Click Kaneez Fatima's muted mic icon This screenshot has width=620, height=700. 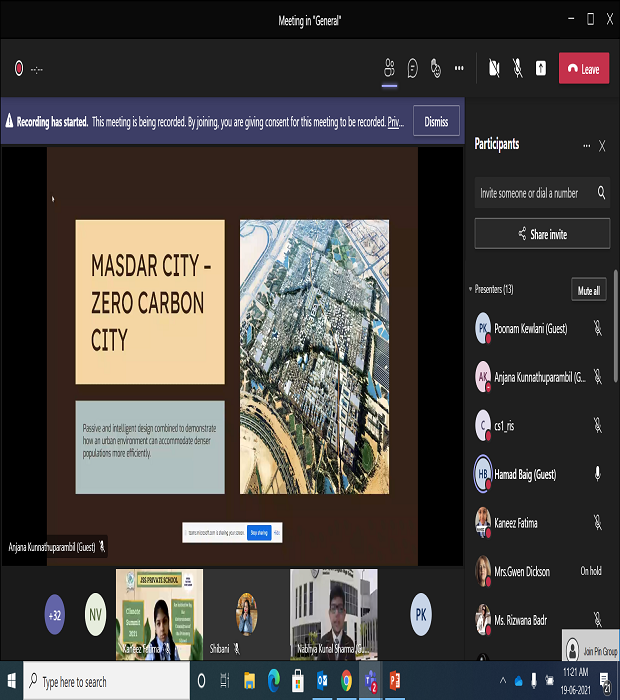(598, 522)
